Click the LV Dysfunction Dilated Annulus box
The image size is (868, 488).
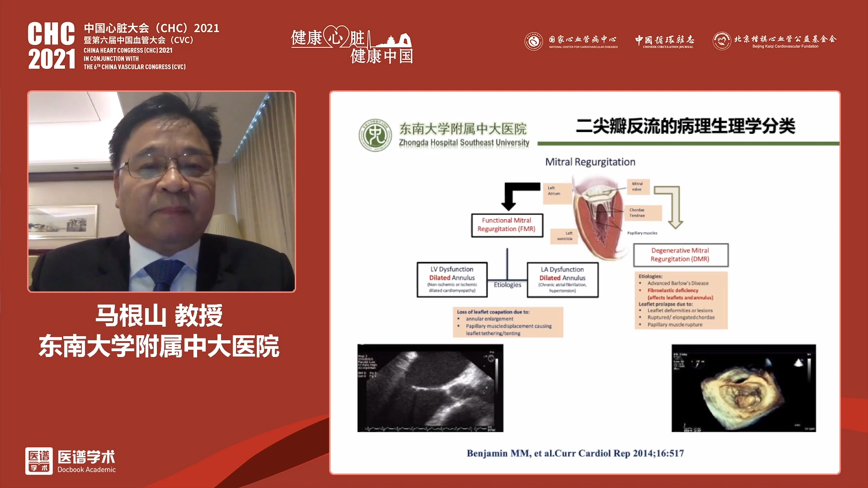(x=452, y=280)
